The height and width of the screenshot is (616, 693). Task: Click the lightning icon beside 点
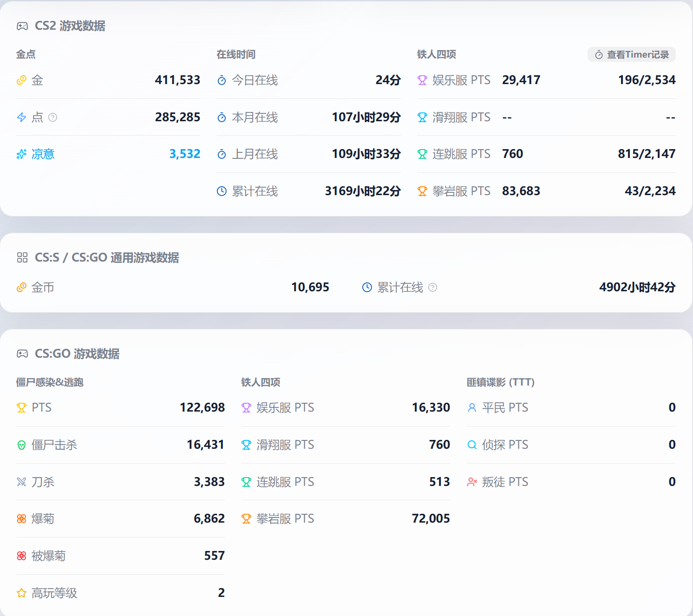pyautogui.click(x=21, y=117)
